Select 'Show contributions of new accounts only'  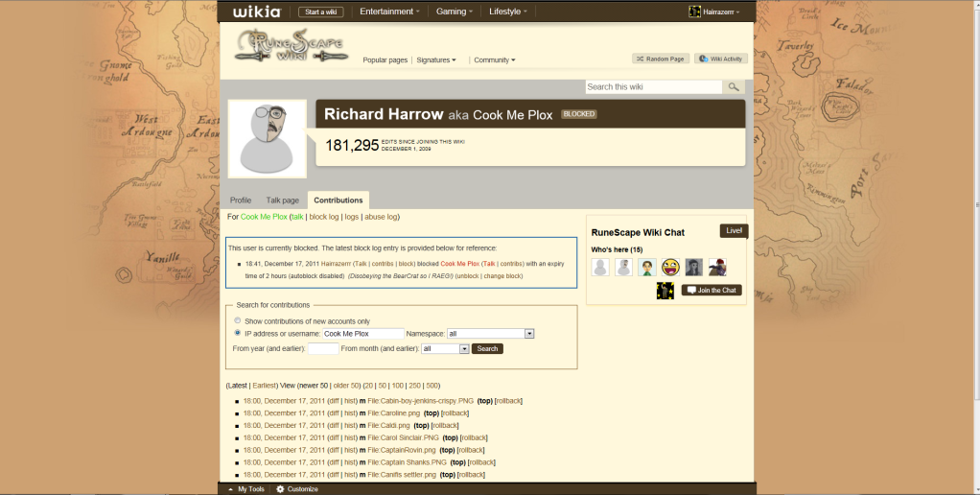[238, 320]
